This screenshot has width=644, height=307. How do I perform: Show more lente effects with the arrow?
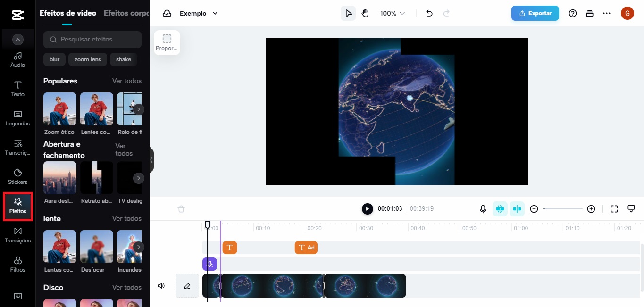tap(138, 247)
